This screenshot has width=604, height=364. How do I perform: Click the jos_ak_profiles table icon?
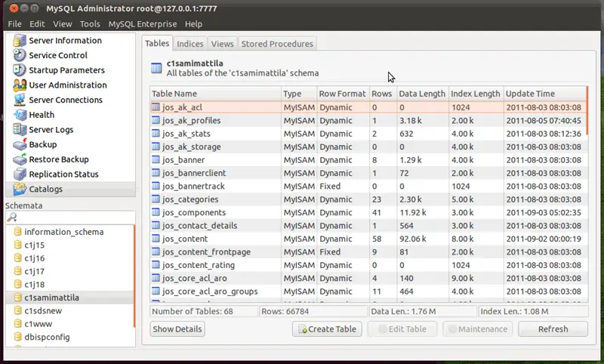coord(156,120)
